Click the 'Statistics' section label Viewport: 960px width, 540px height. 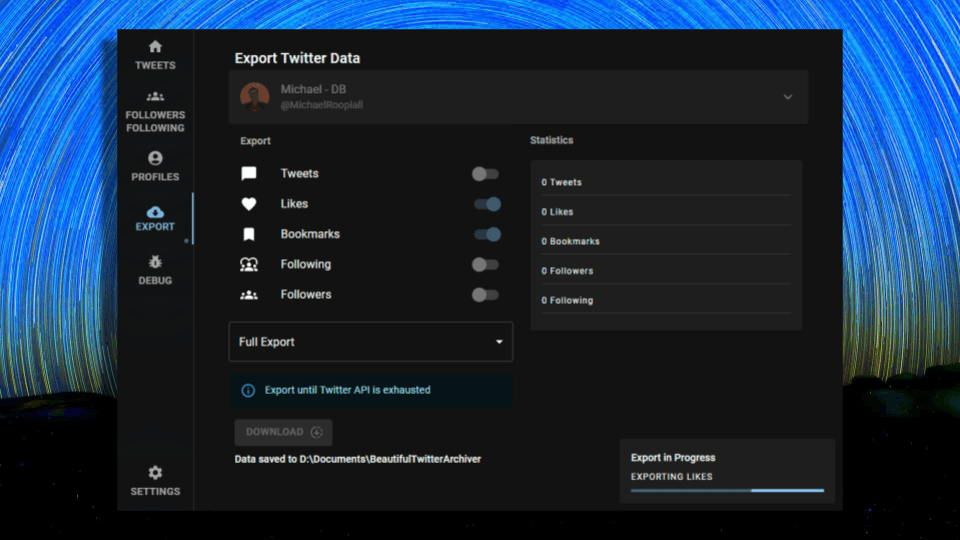pos(552,140)
